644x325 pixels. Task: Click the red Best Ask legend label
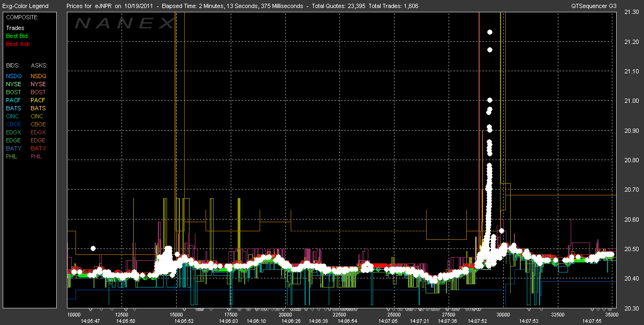tap(17, 44)
